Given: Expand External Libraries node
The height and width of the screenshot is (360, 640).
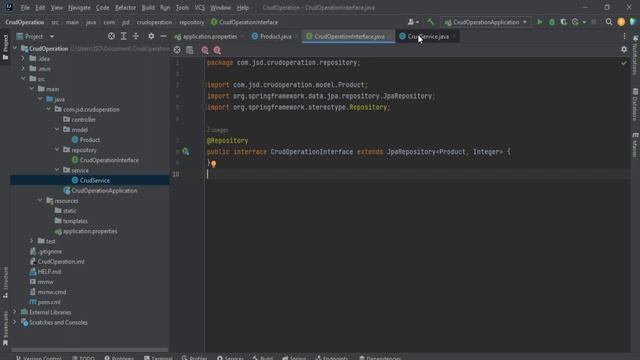Looking at the screenshot, I should pyautogui.click(x=15, y=312).
